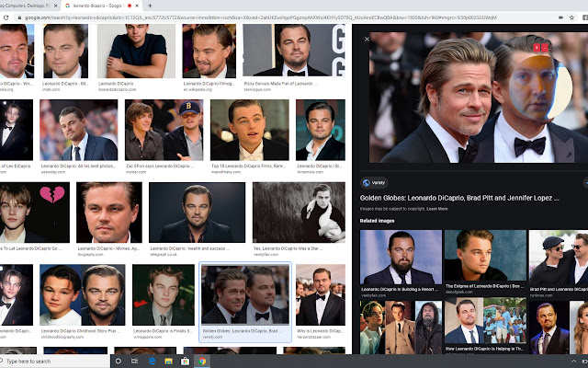
Task: Click the 'insider.com' source text
Action: coord(136,172)
